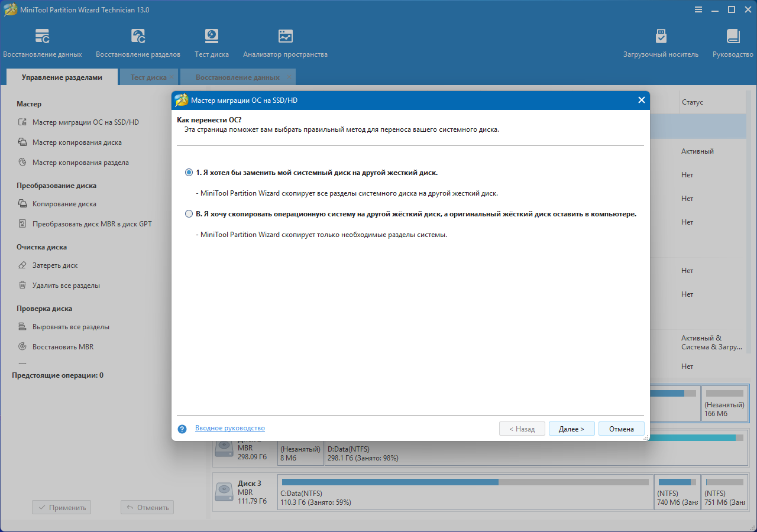
Task: Click the partition copy wizard sidebar icon
Action: click(x=22, y=163)
